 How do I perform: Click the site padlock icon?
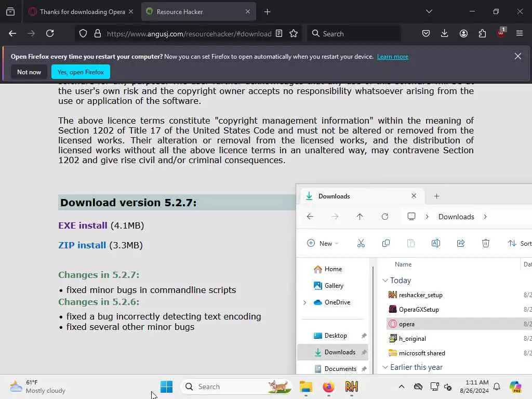point(98,34)
